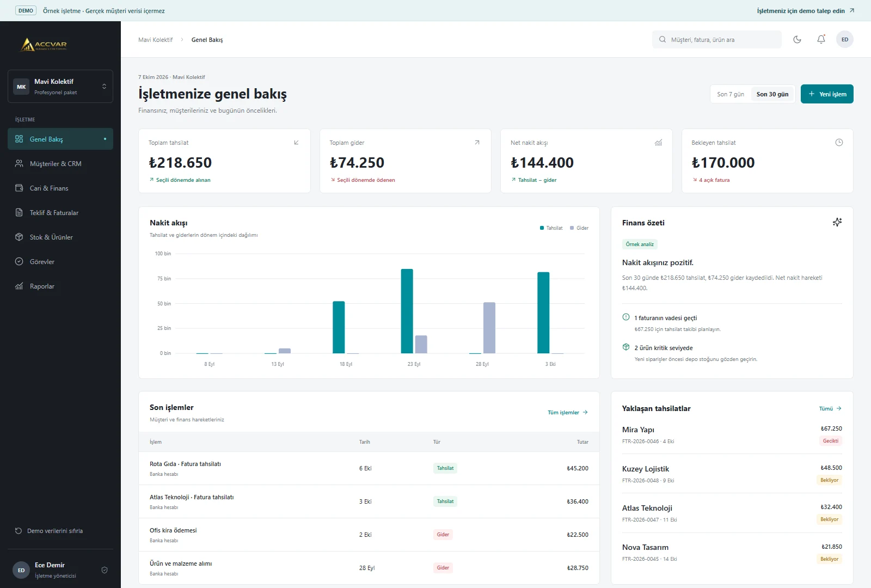Click the Mavi Kolektif MK badge

21,87
